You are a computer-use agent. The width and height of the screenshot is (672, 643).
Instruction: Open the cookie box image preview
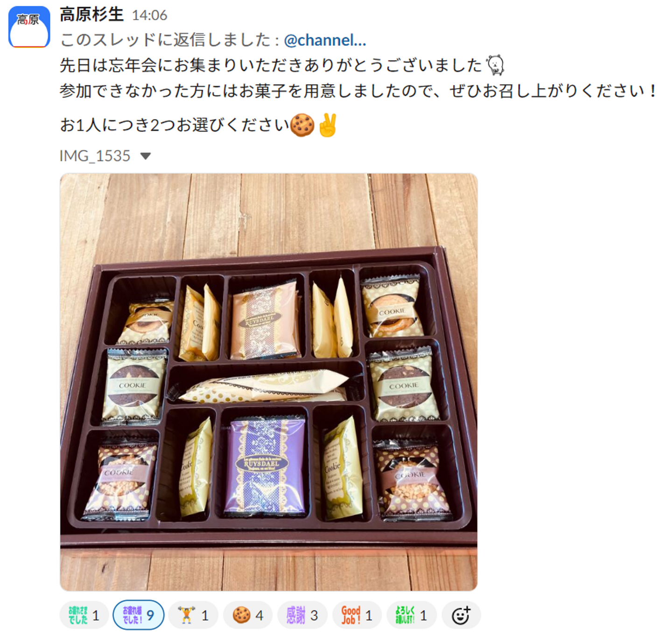(269, 382)
